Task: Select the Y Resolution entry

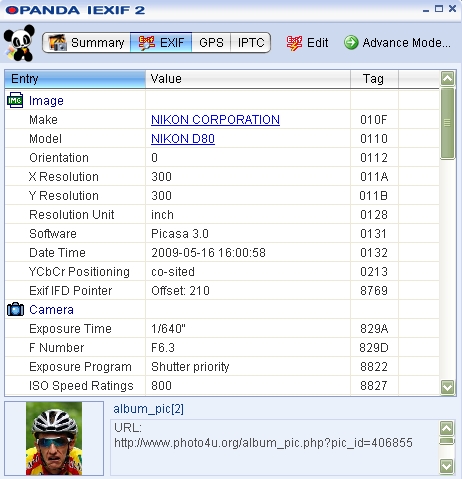Action: coord(64,196)
